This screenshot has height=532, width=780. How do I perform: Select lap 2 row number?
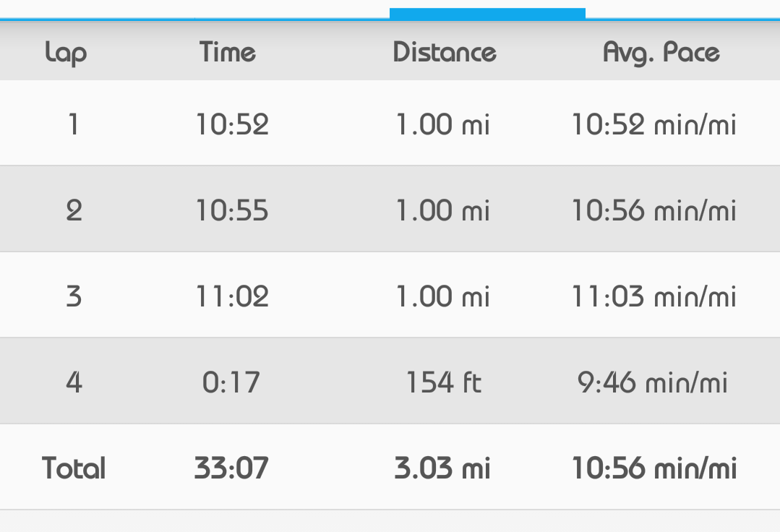pyautogui.click(x=74, y=210)
